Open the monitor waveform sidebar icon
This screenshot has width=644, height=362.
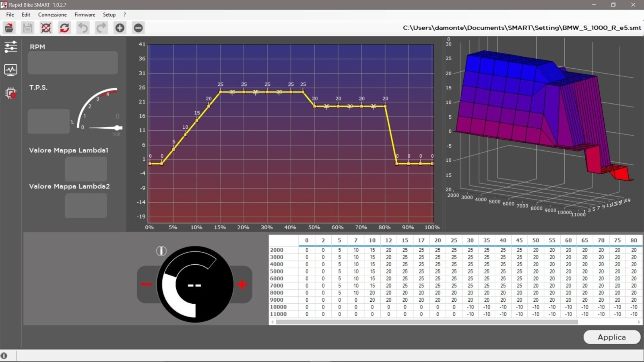[10, 70]
